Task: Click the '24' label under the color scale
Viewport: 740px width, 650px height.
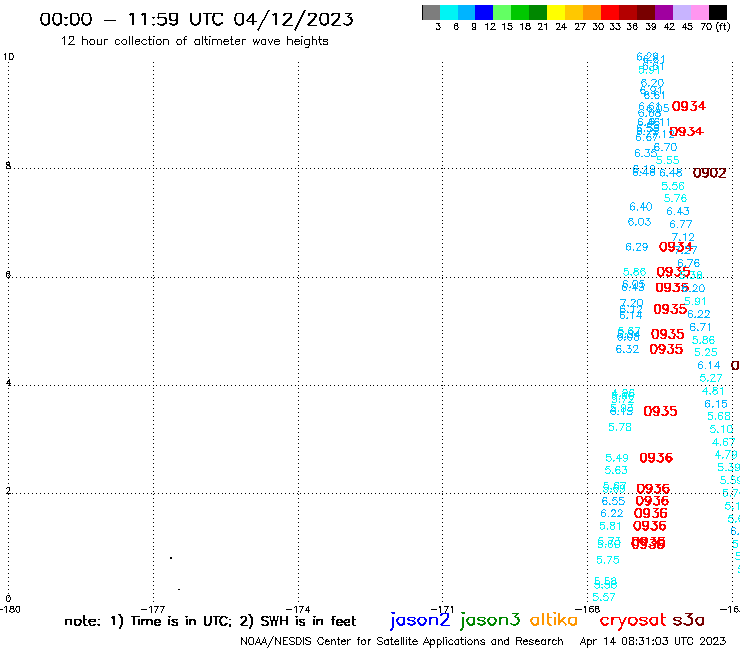Action: click(x=561, y=27)
